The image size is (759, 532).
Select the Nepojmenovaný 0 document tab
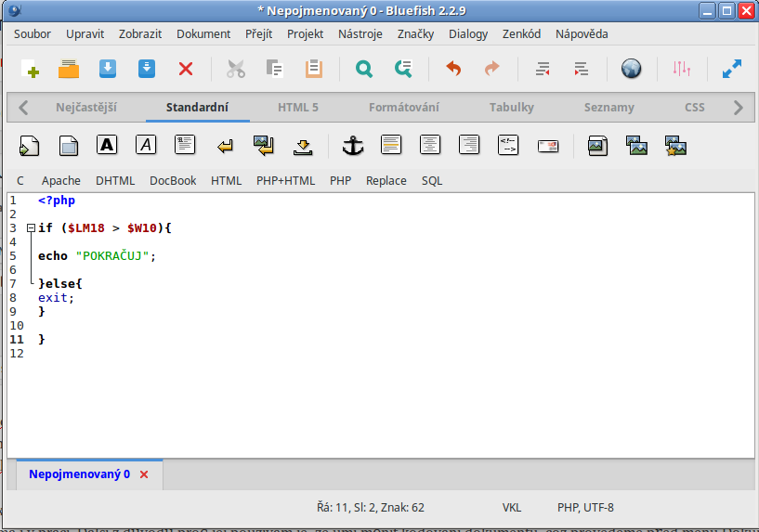(79, 474)
